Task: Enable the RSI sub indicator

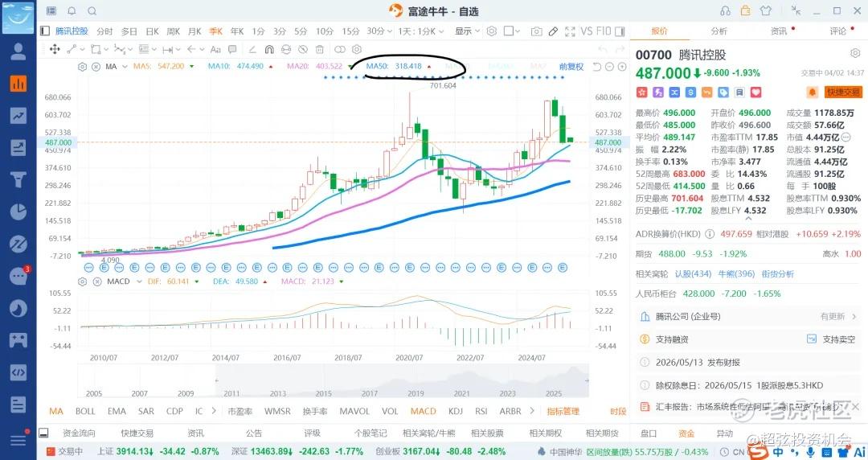Action: tap(481, 411)
